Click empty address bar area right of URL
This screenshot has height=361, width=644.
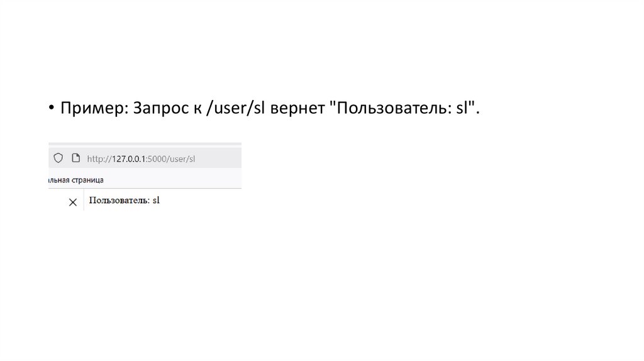coord(219,158)
